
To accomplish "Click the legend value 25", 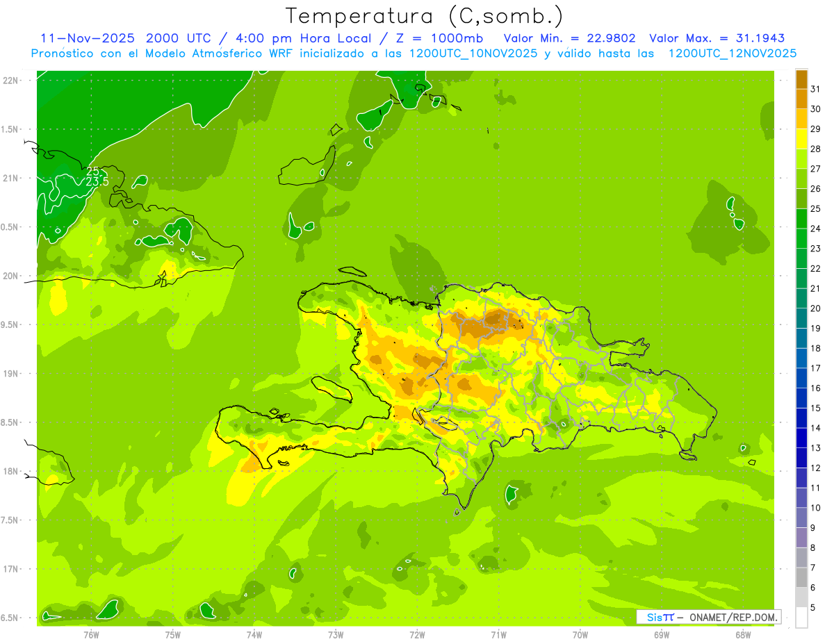I will [816, 208].
